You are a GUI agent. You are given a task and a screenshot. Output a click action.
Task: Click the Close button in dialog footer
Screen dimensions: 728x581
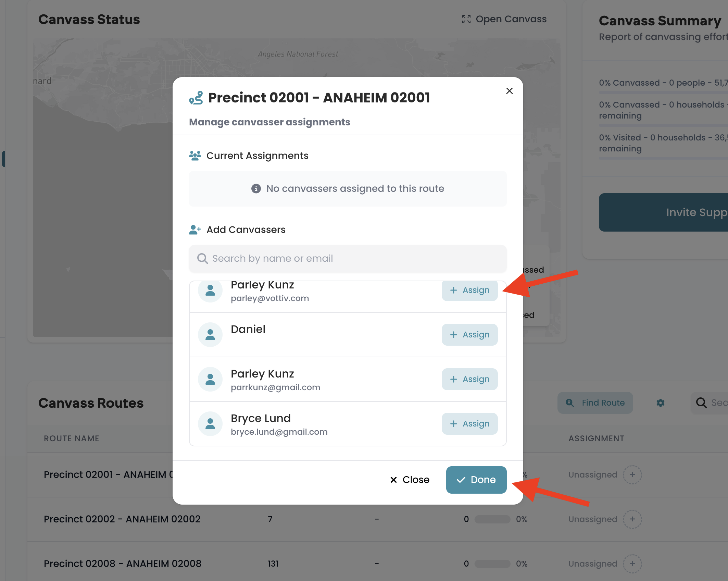tap(410, 480)
